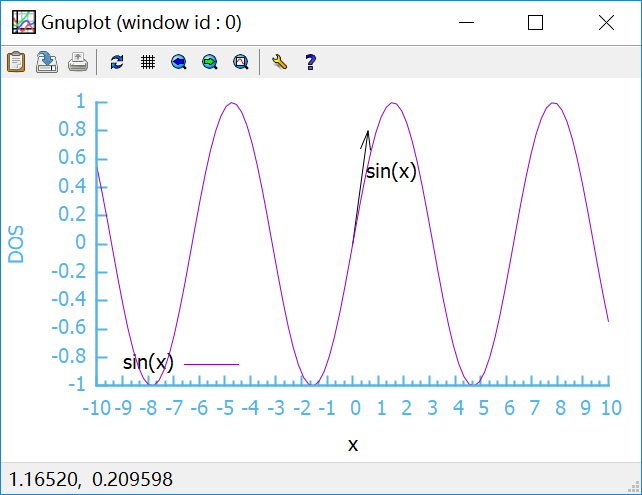Viewport: 642px width, 495px height.
Task: Click x-axis tick label 5
Action: tap(484, 408)
